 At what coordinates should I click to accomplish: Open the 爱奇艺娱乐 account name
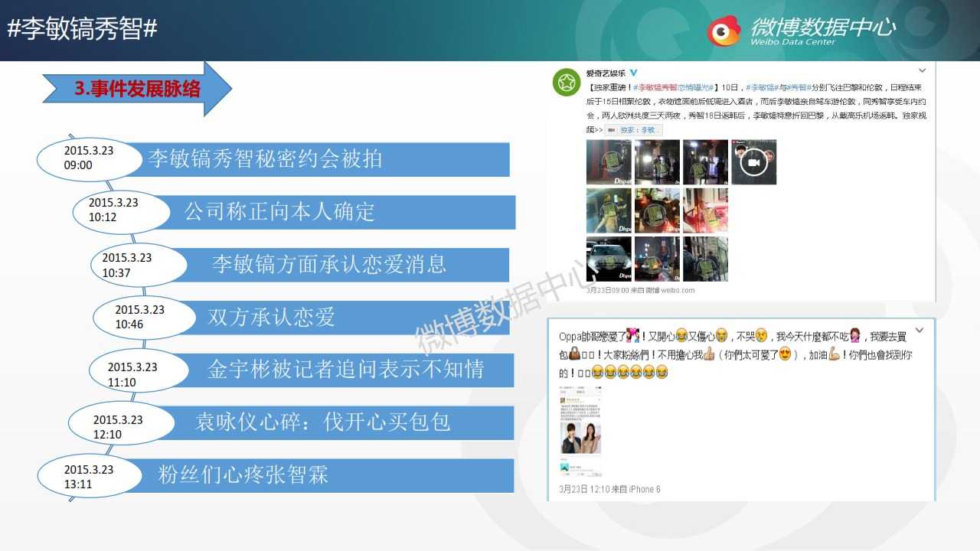[606, 73]
